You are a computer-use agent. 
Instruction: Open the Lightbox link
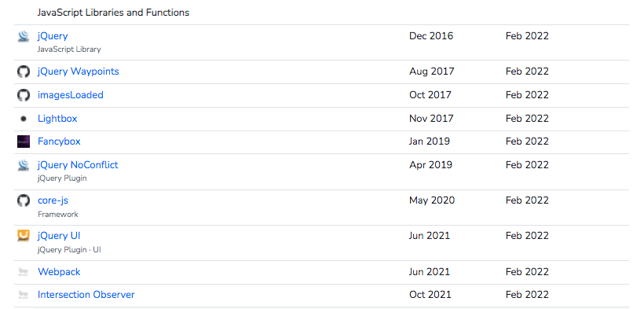57,119
